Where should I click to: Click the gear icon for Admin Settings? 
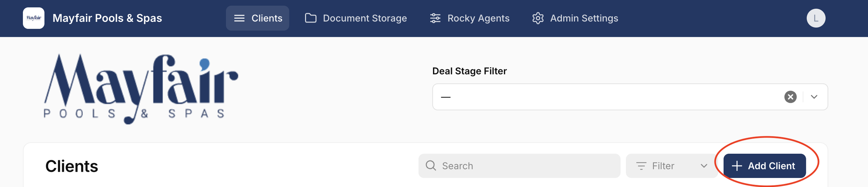[x=538, y=18]
